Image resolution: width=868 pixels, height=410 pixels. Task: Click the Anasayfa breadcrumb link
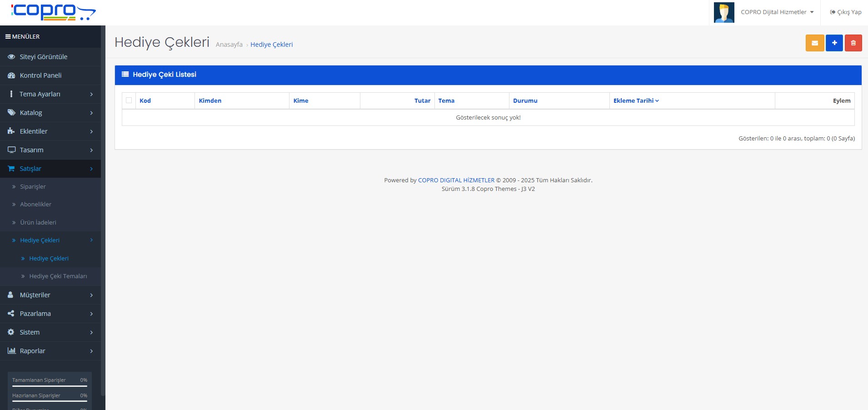(229, 45)
